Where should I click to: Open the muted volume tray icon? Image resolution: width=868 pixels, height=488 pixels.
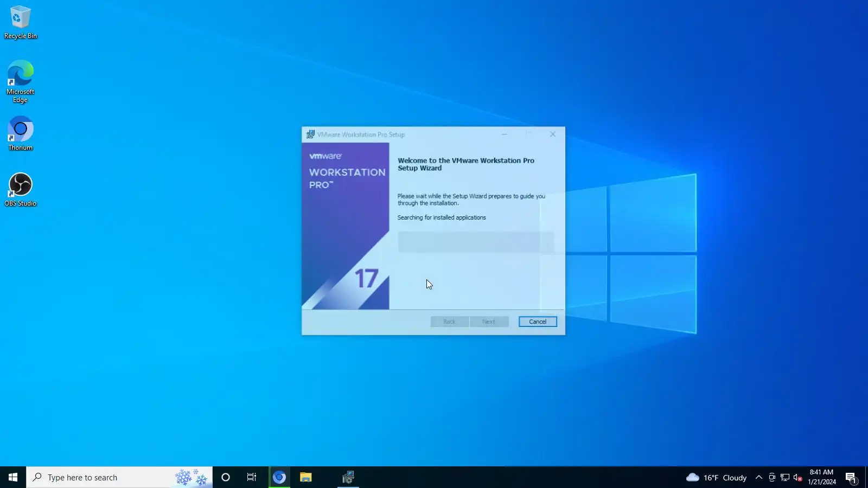(x=798, y=477)
